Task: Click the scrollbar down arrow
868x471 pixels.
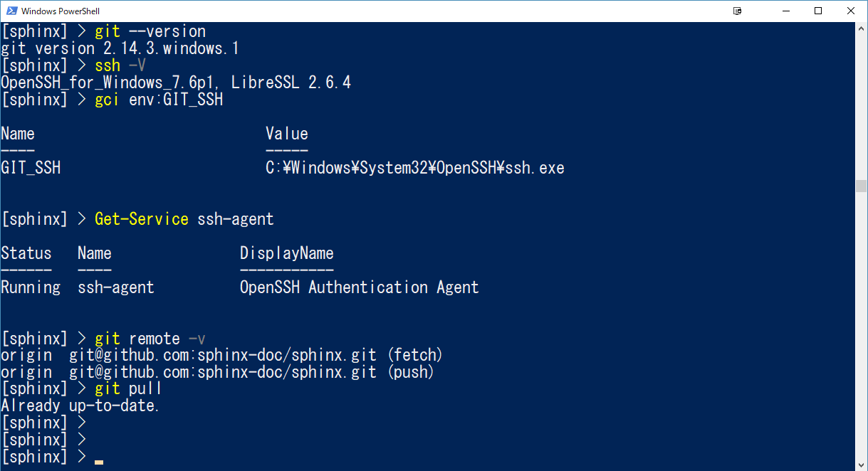Action: (862, 465)
